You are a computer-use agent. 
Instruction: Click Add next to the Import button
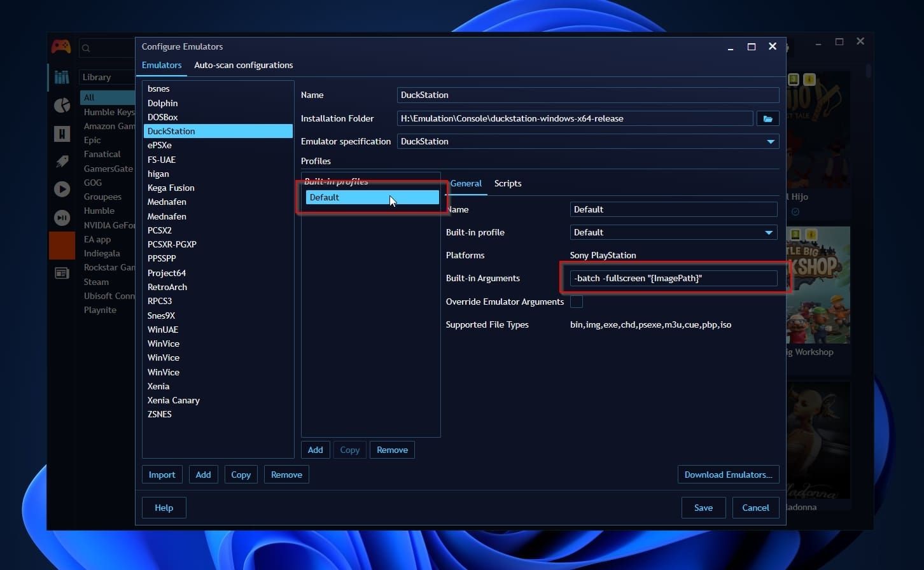point(204,475)
